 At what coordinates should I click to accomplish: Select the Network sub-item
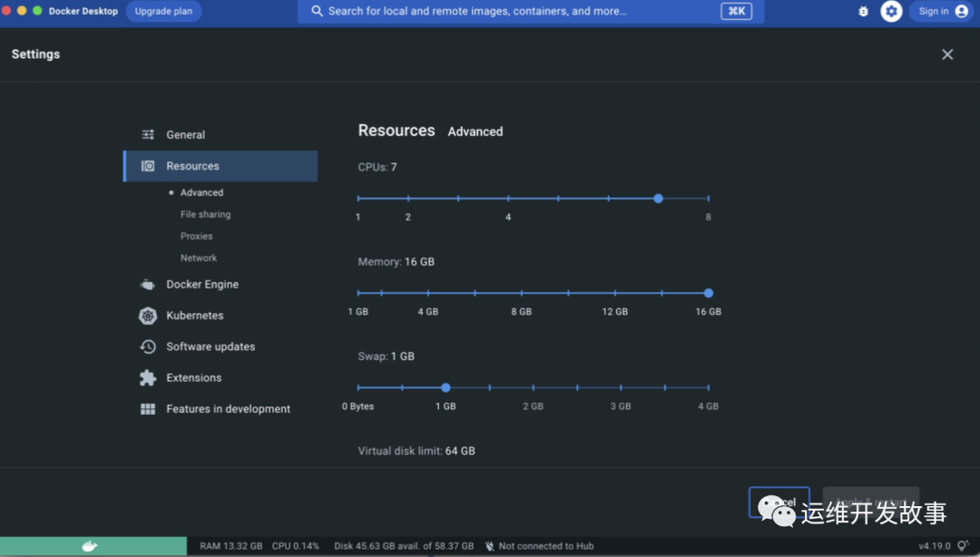[x=198, y=259]
